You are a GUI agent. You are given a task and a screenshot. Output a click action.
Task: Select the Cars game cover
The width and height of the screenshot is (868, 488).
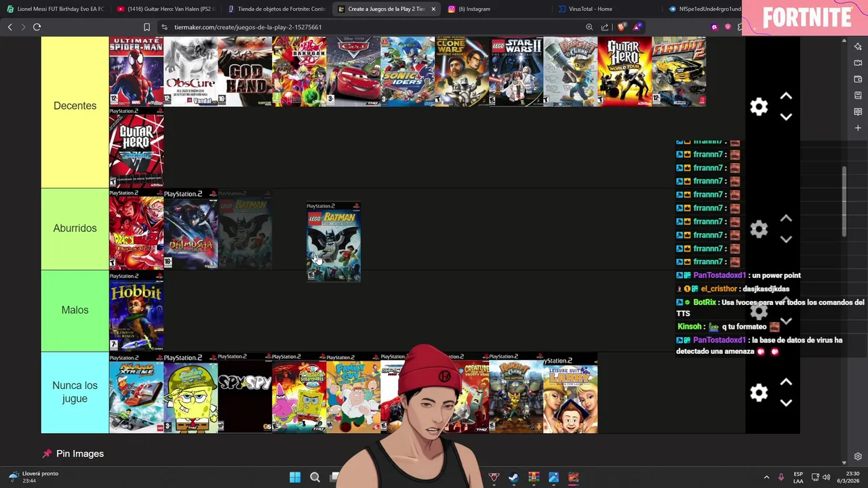coord(353,71)
